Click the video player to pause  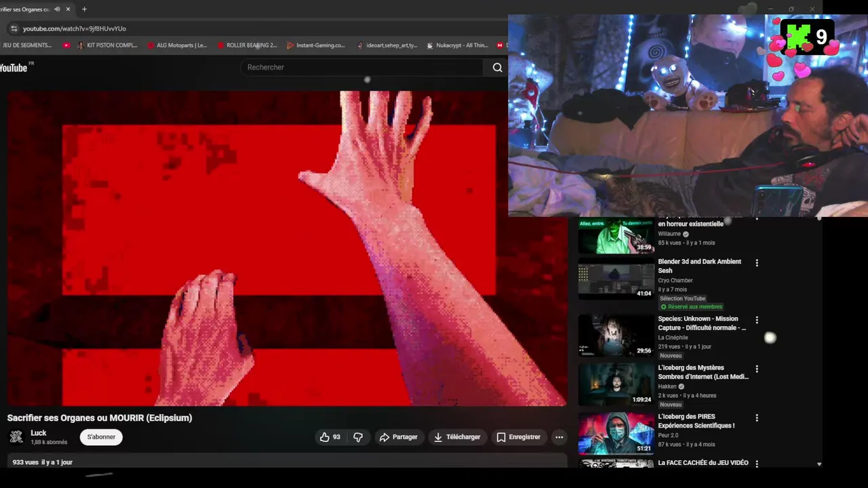[287, 248]
